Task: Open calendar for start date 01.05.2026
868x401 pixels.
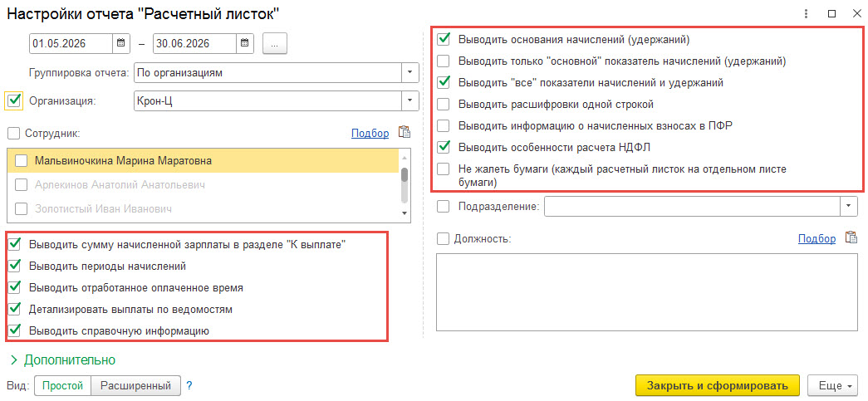Action: (x=120, y=43)
